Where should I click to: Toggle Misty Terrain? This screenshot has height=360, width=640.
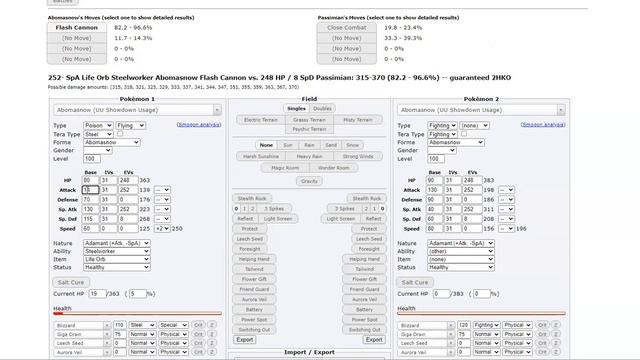pos(358,120)
